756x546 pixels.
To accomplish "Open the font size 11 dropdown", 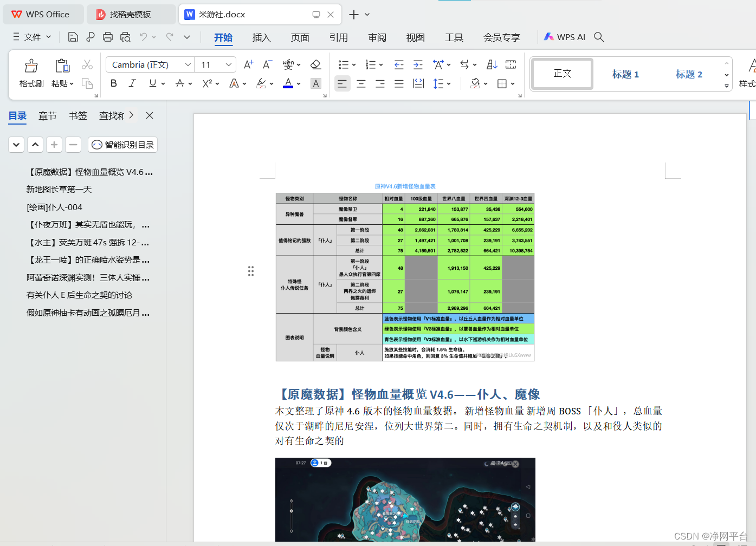I will tap(229, 65).
